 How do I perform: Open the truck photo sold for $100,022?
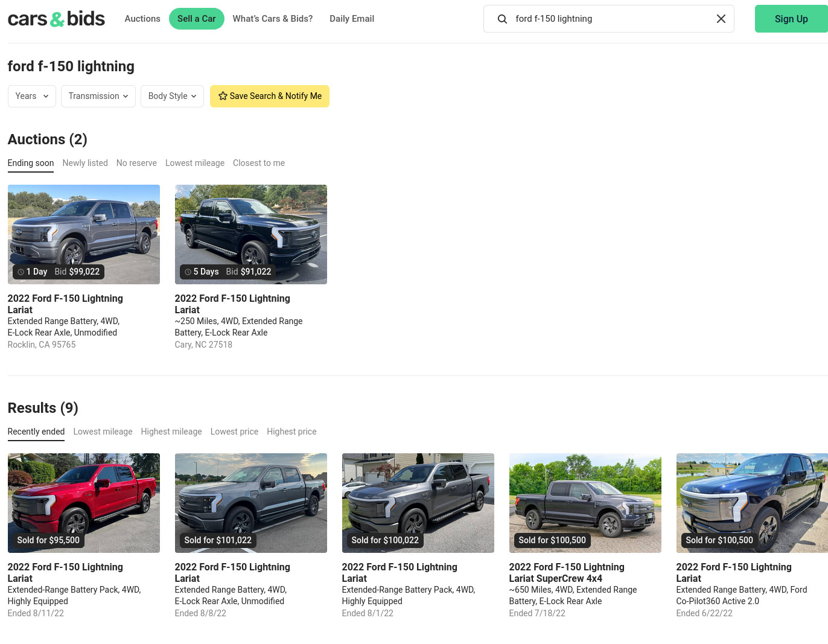(418, 503)
